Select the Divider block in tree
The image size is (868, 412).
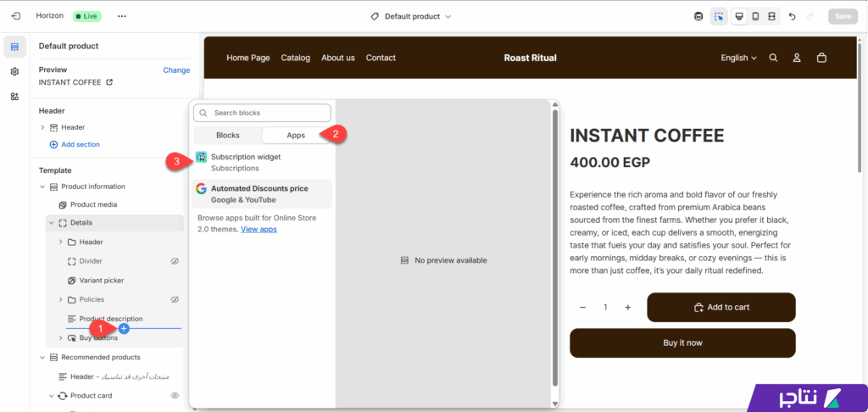tap(90, 261)
